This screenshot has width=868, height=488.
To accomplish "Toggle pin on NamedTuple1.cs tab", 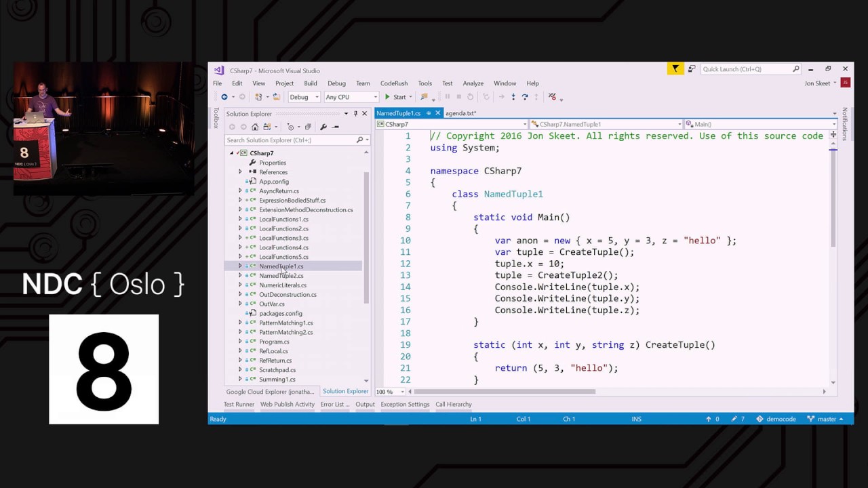I will pyautogui.click(x=429, y=113).
